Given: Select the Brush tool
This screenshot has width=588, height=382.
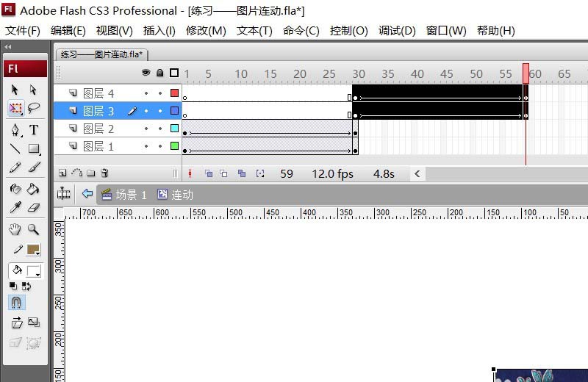Looking at the screenshot, I should [34, 167].
